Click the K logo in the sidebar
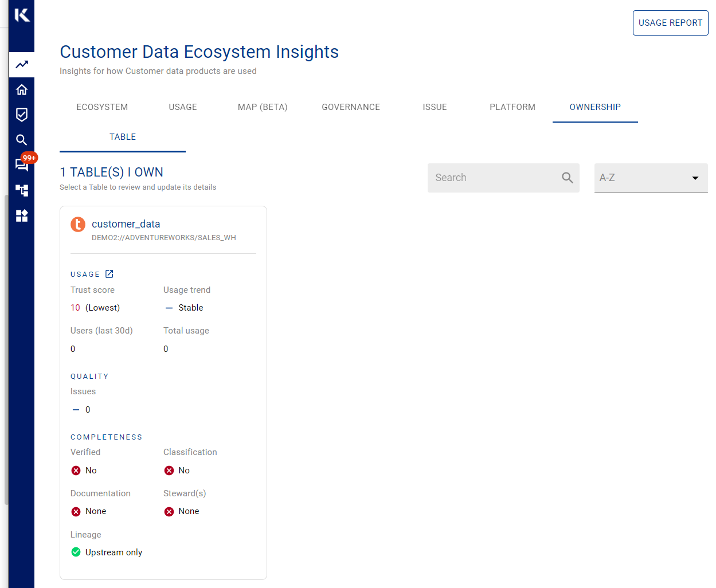 point(22,15)
